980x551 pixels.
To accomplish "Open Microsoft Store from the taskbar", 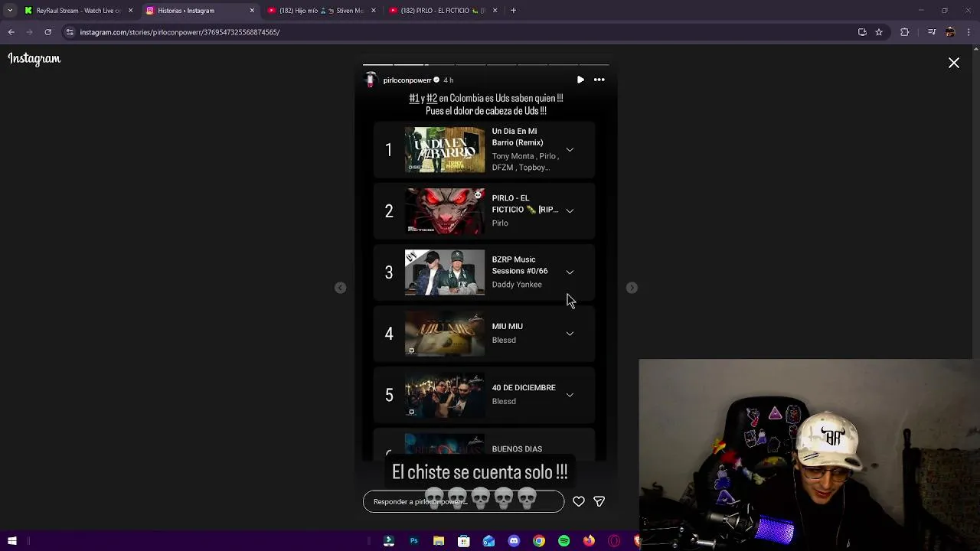I will click(463, 541).
